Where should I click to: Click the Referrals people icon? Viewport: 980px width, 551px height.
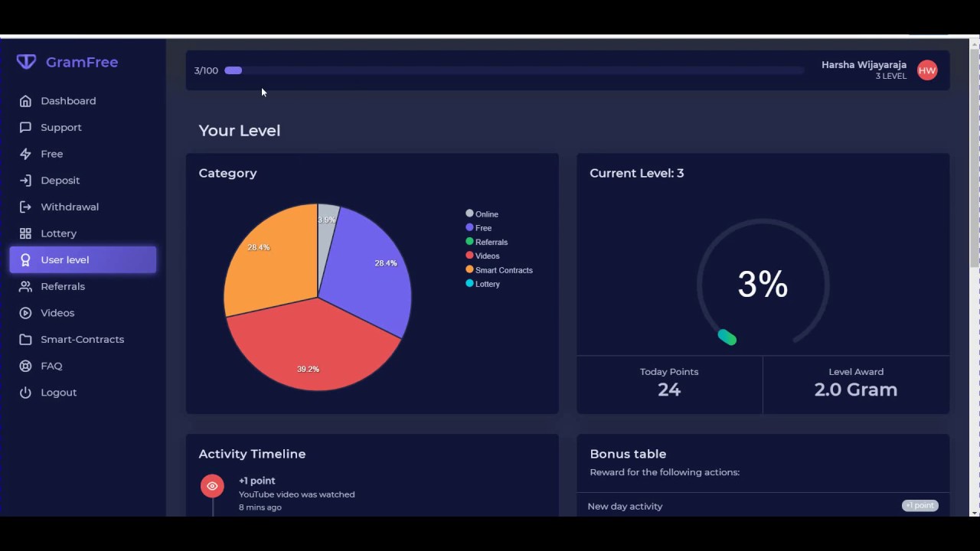(x=25, y=286)
